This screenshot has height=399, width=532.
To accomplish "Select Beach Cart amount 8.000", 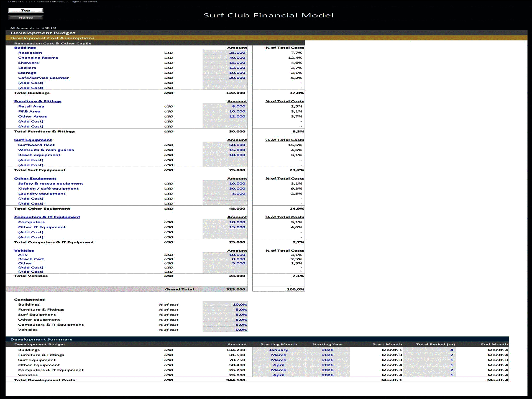I will coord(225,259).
